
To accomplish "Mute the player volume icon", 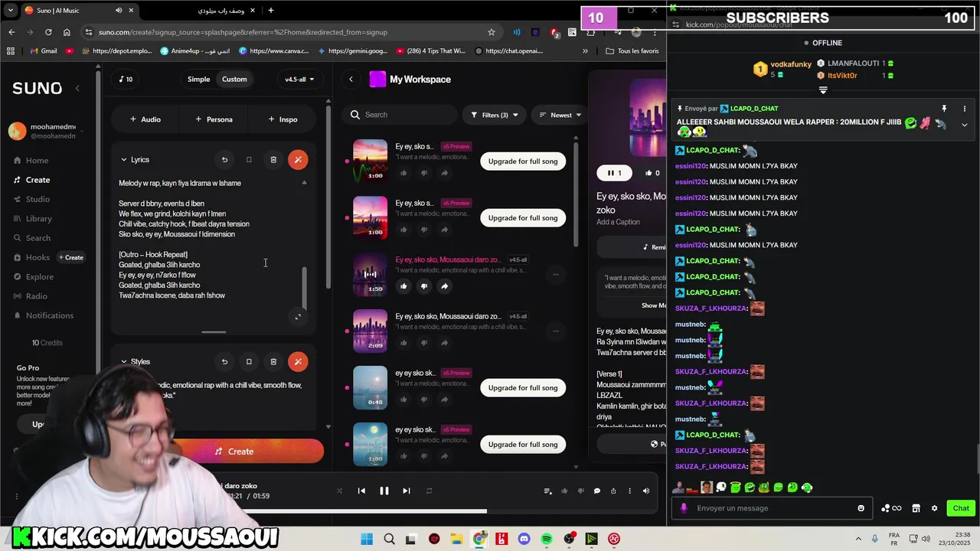I will pyautogui.click(x=646, y=491).
